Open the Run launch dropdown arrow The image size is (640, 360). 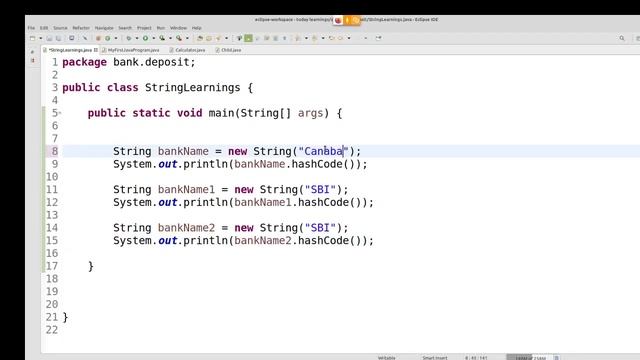tap(153, 38)
